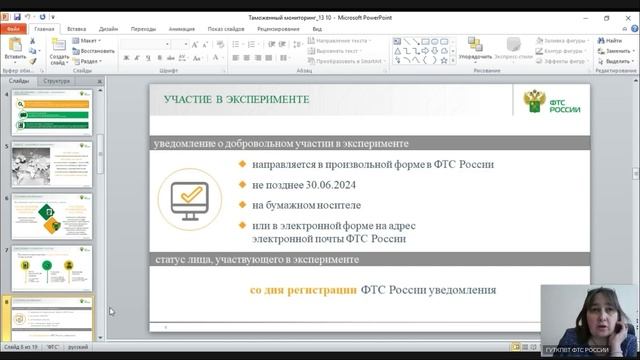640x360 pixels.
Task: Switch to the Slide Show (Показ слайдов) tab
Action: coord(226,29)
